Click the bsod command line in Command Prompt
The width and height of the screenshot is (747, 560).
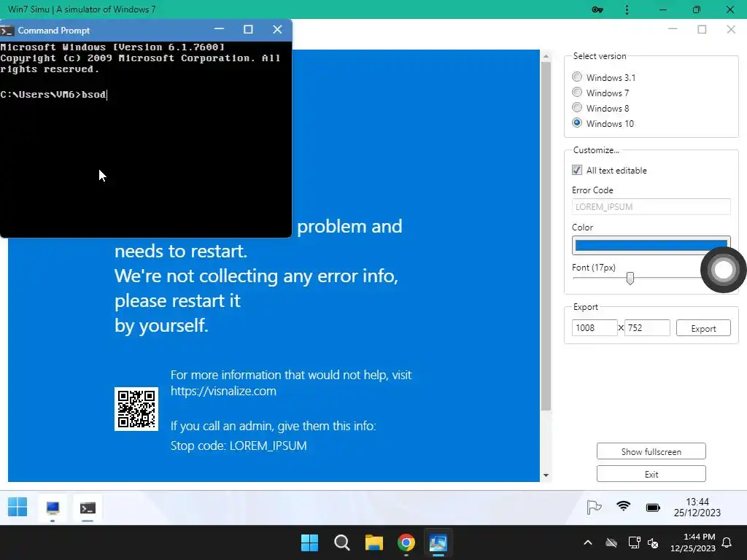pos(53,94)
